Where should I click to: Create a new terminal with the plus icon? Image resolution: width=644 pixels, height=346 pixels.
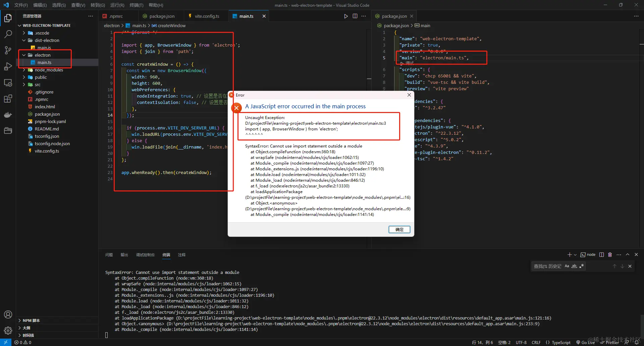569,255
